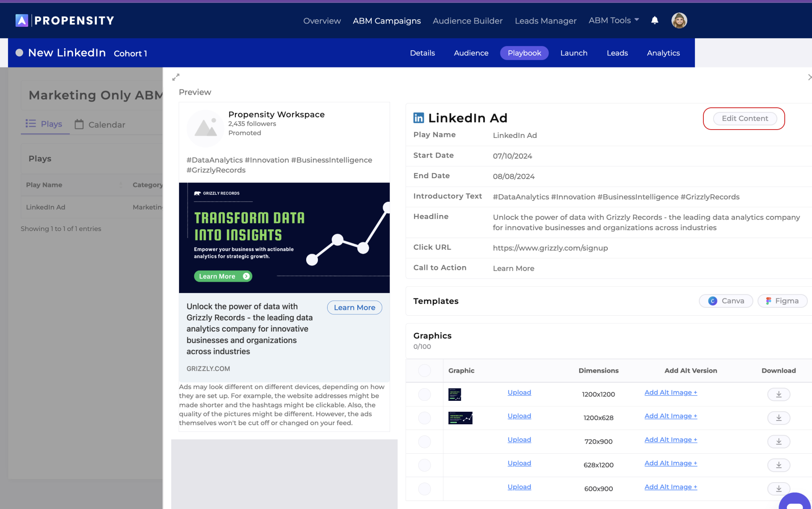Click Upload for the 1200x1200 graphic
The image size is (812, 509).
click(519, 392)
